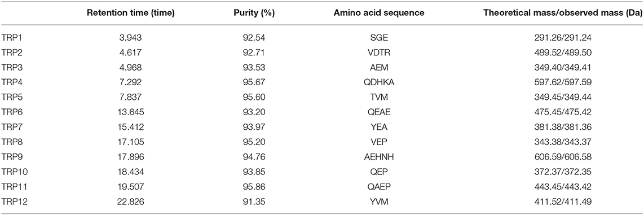Select the Purity (%) column header
This screenshot has height=215, width=644.
253,14
